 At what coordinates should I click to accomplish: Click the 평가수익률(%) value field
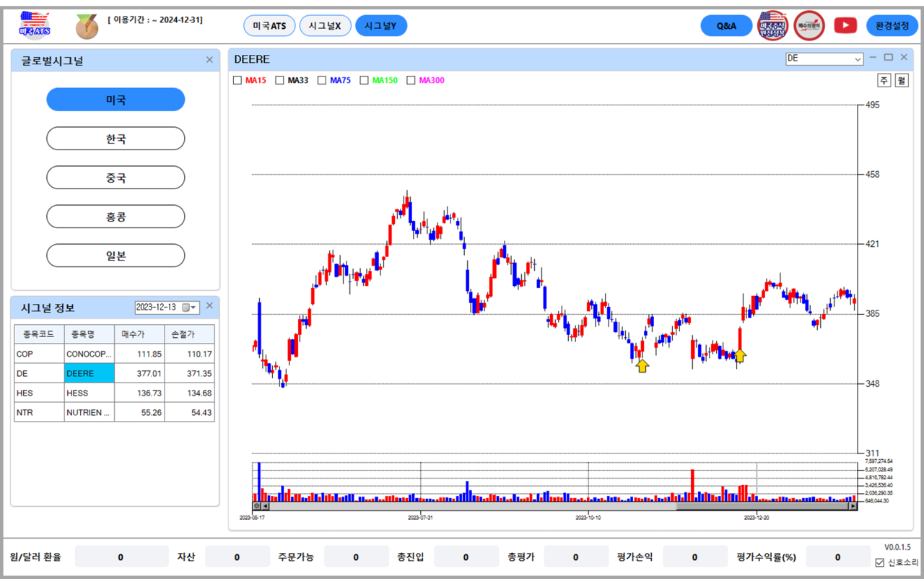pos(838,557)
